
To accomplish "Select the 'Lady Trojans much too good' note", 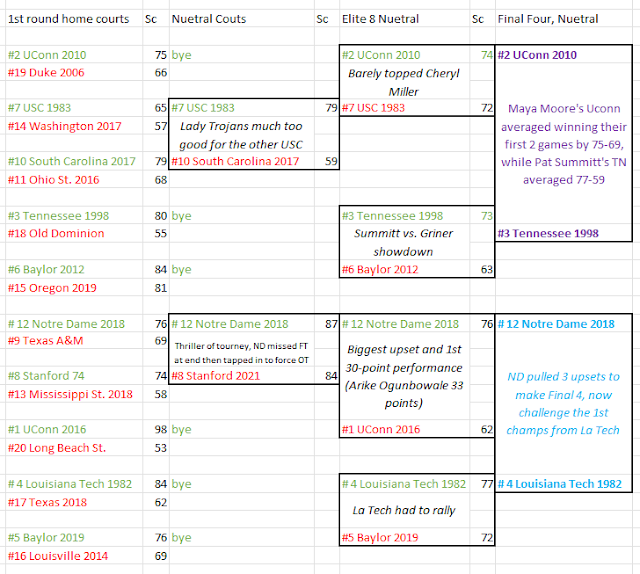I will point(241,135).
